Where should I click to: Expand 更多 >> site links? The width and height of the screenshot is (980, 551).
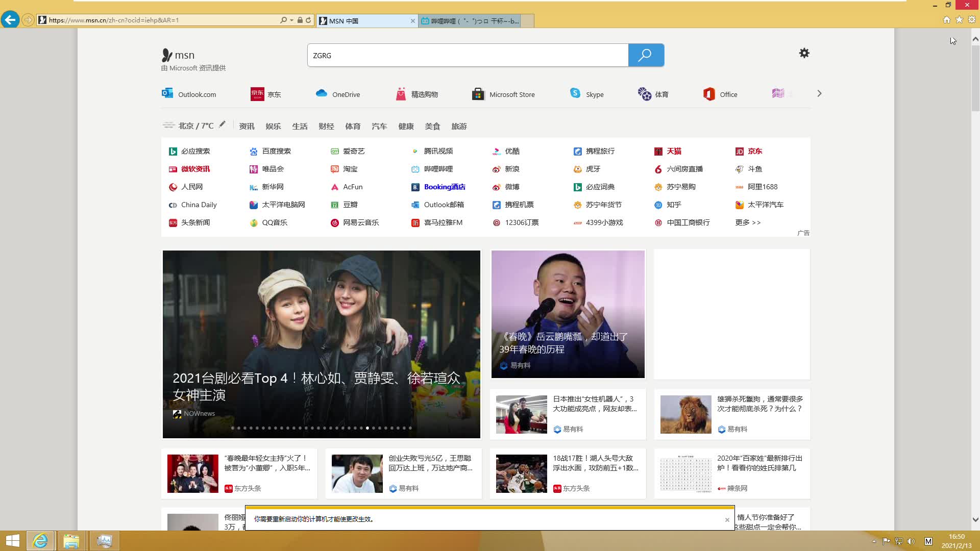[748, 222]
